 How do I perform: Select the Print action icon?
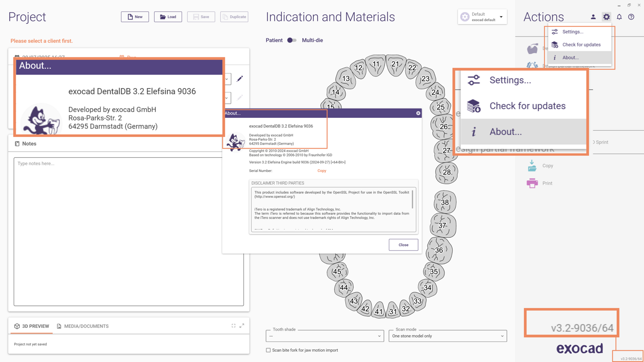[533, 183]
